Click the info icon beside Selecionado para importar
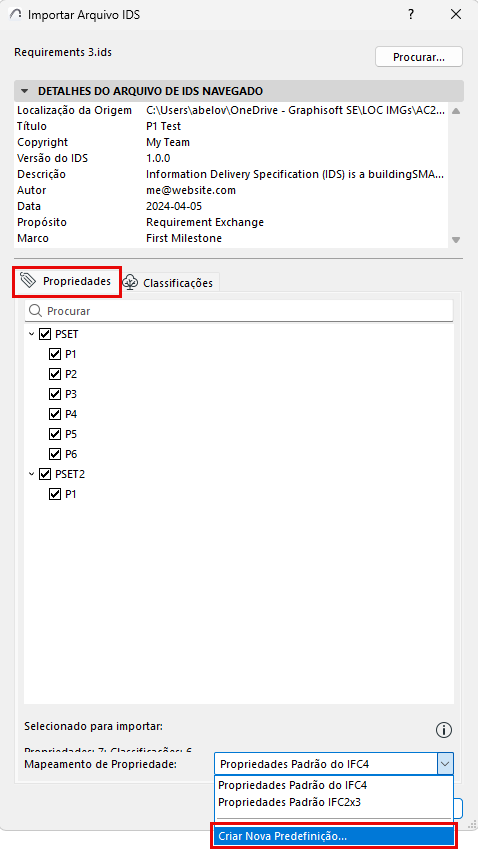The height and width of the screenshot is (853, 478). [x=444, y=730]
